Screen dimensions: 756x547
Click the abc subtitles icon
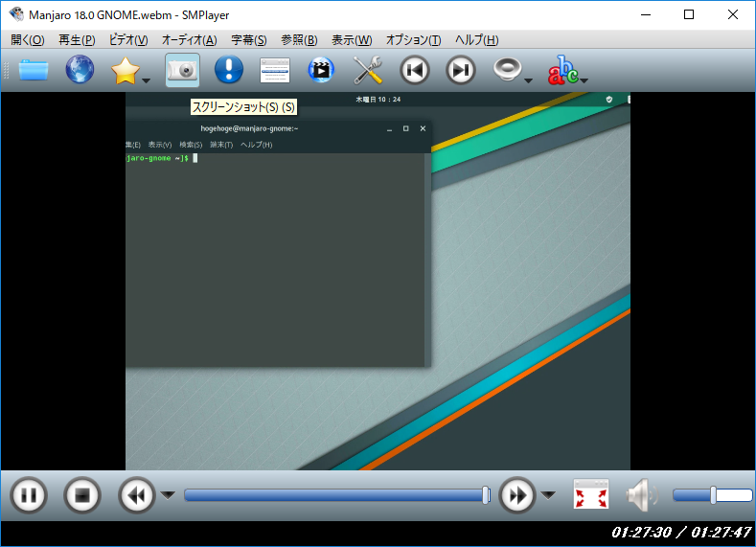click(562, 70)
